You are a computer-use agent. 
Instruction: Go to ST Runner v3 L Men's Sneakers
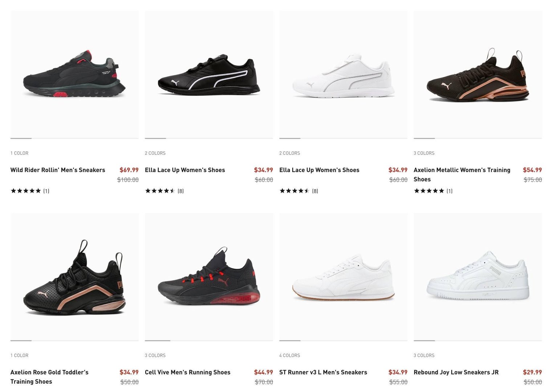click(x=323, y=372)
